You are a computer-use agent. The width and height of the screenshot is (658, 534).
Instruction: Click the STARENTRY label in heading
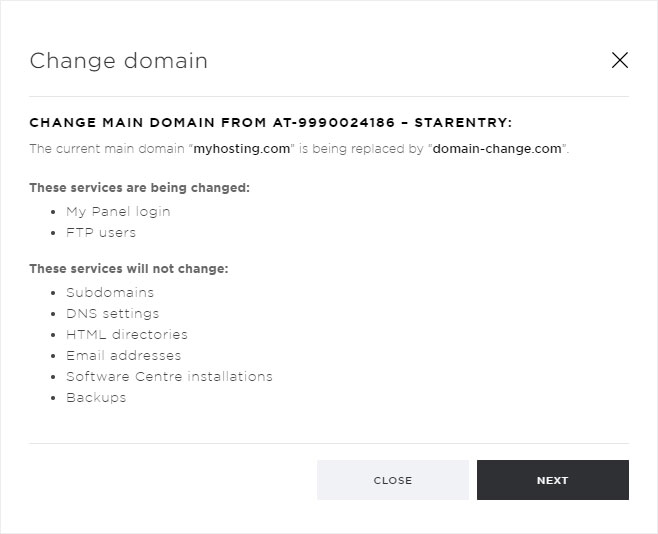(463, 122)
